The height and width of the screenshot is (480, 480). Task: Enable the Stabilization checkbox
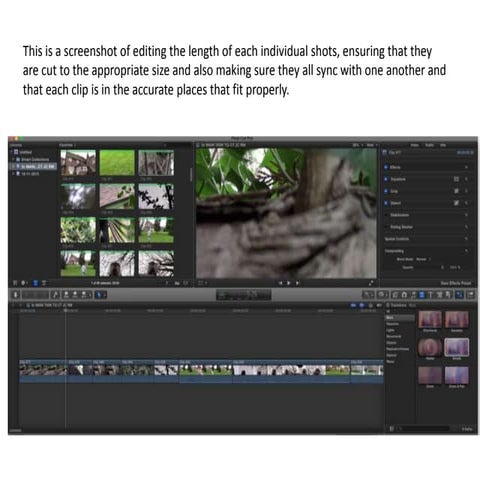386,215
